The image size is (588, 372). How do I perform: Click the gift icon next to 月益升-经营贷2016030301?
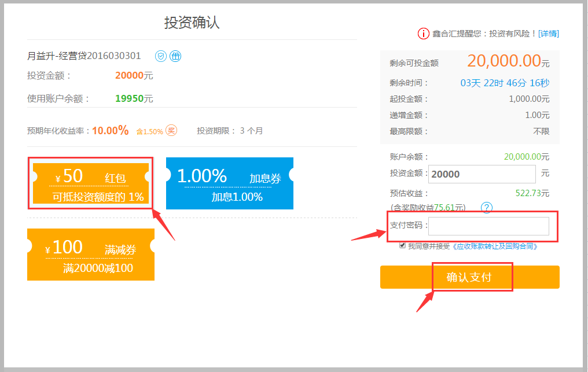point(175,56)
